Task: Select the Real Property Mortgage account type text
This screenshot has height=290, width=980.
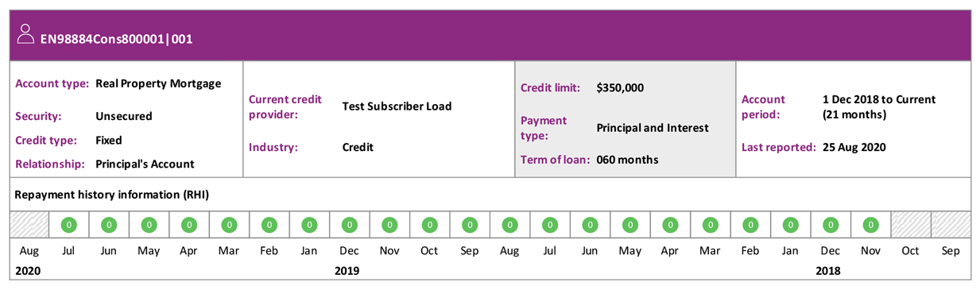Action: tap(158, 83)
